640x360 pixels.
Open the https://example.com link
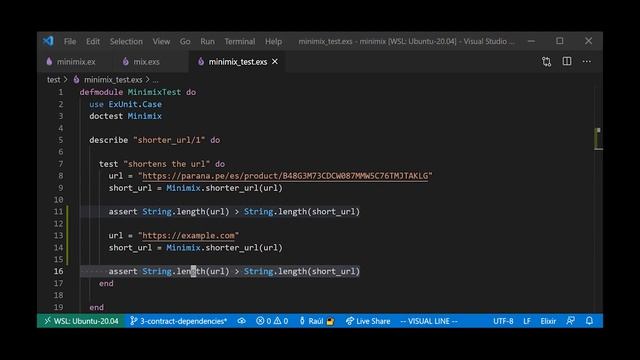click(x=189, y=236)
